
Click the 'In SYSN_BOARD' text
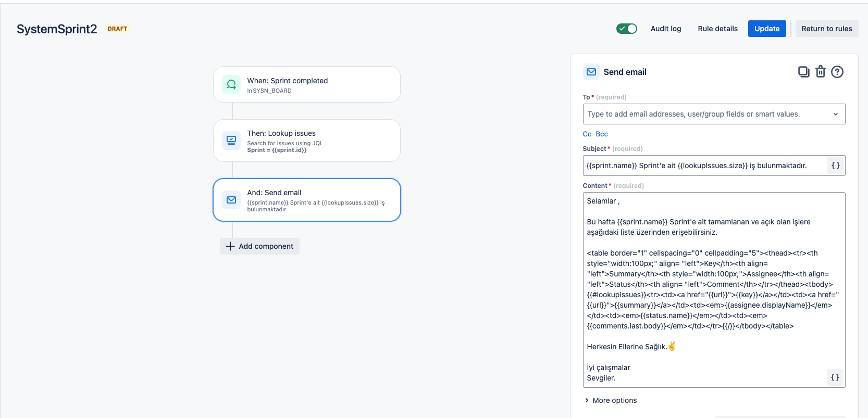click(269, 91)
